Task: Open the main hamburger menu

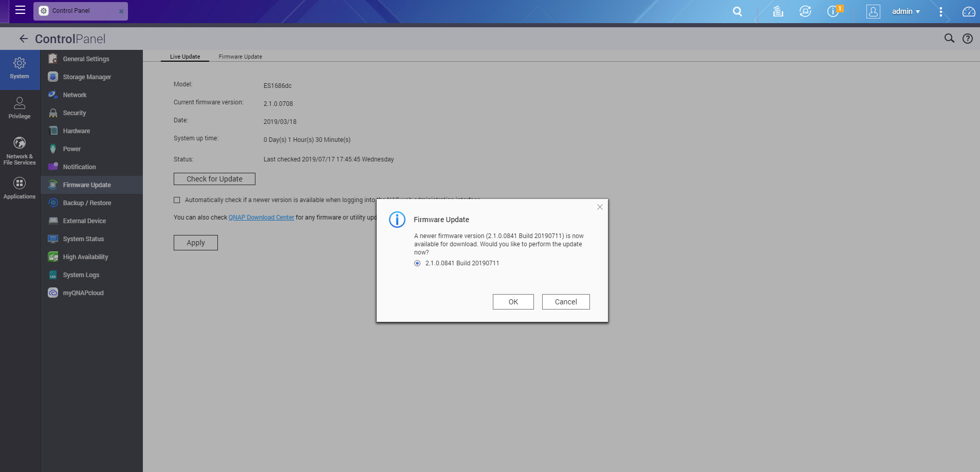Action: point(20,10)
